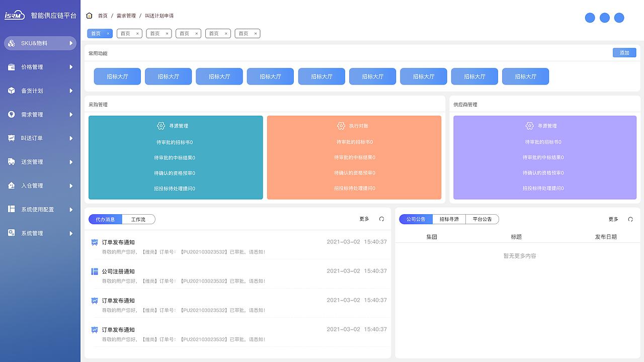Screen dimensions: 644x362
Task: Click the 系统使用配置 layout icon
Action: tap(11, 209)
